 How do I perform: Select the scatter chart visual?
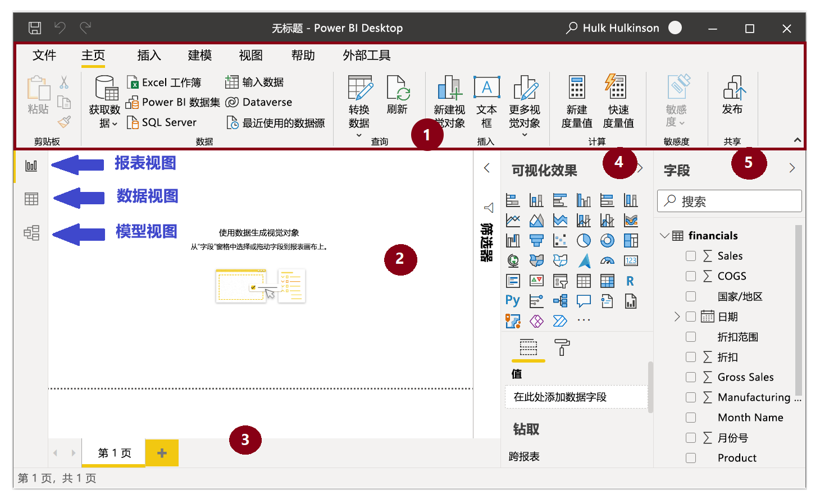pos(560,240)
